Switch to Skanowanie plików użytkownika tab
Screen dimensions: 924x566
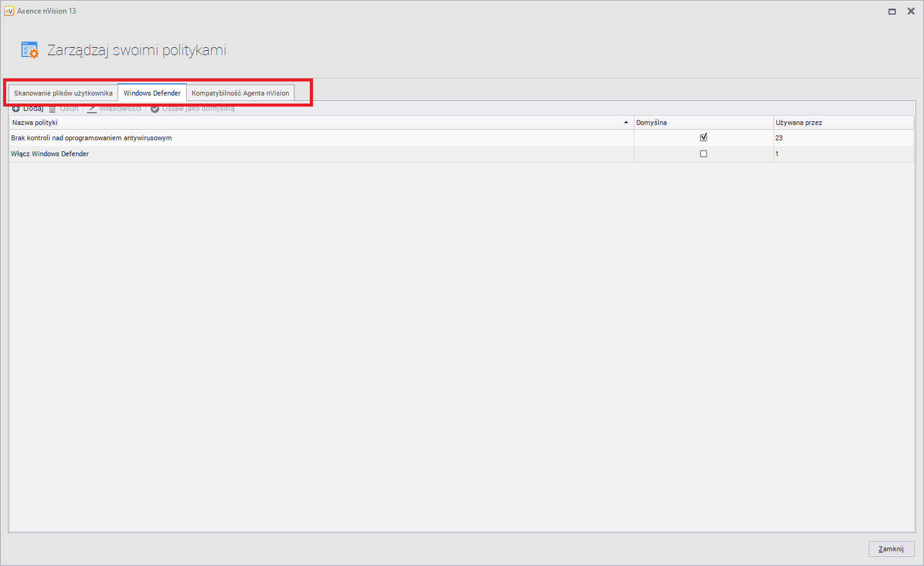point(63,93)
